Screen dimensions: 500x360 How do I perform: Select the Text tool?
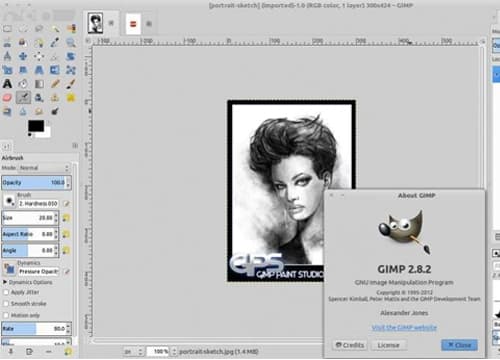coord(7,84)
